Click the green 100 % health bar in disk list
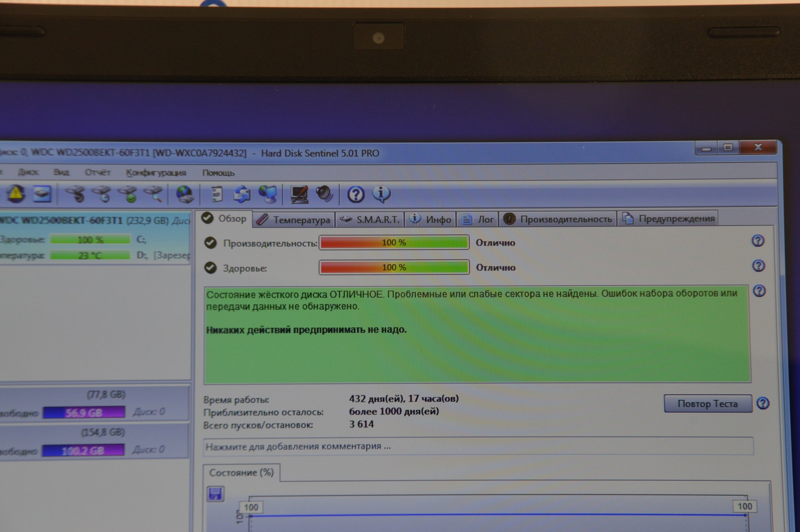The image size is (800, 532). (90, 240)
